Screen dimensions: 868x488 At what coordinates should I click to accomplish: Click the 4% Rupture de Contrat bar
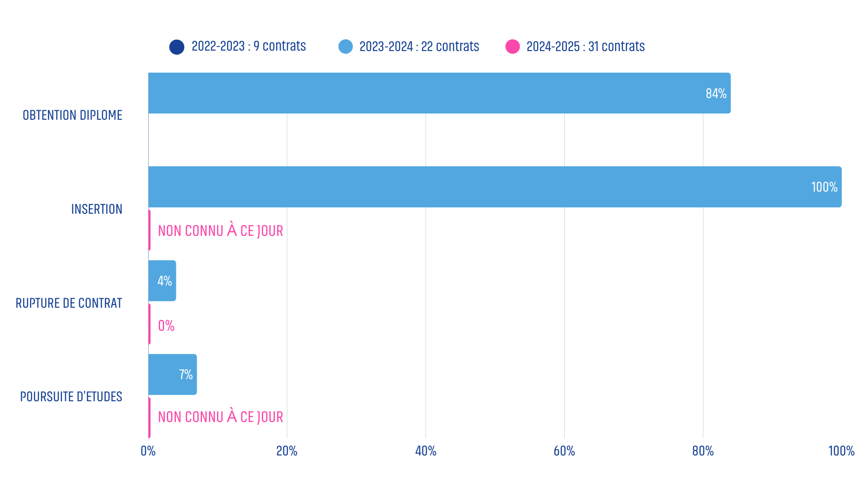[x=162, y=281]
